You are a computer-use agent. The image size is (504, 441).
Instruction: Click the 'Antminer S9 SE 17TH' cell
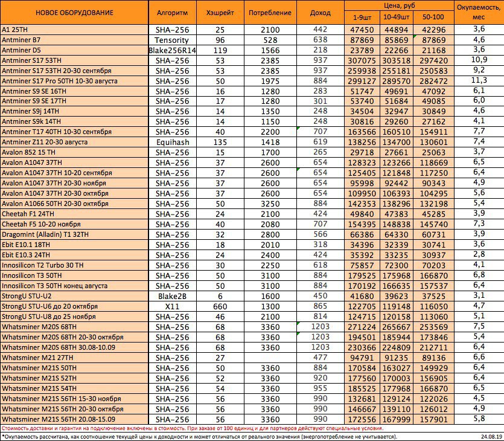(x=74, y=101)
